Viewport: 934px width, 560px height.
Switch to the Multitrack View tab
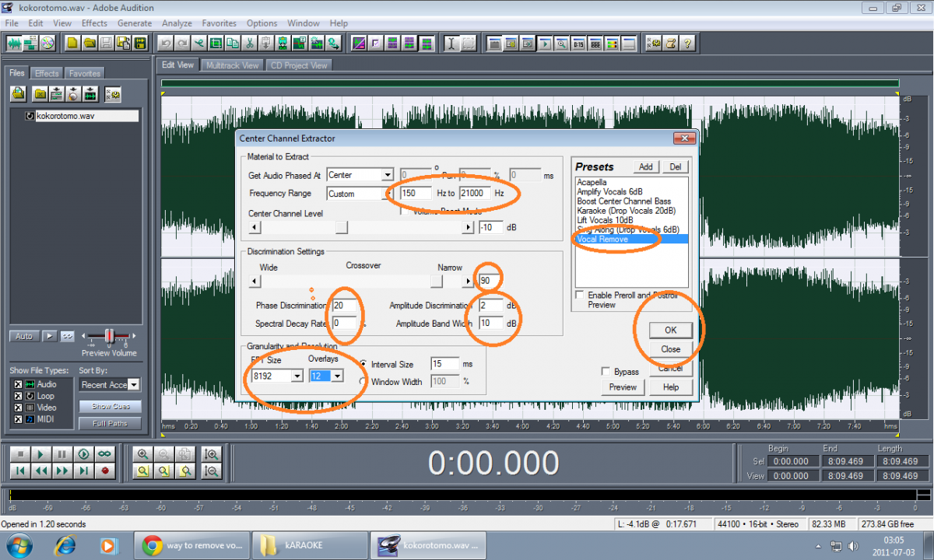click(232, 65)
